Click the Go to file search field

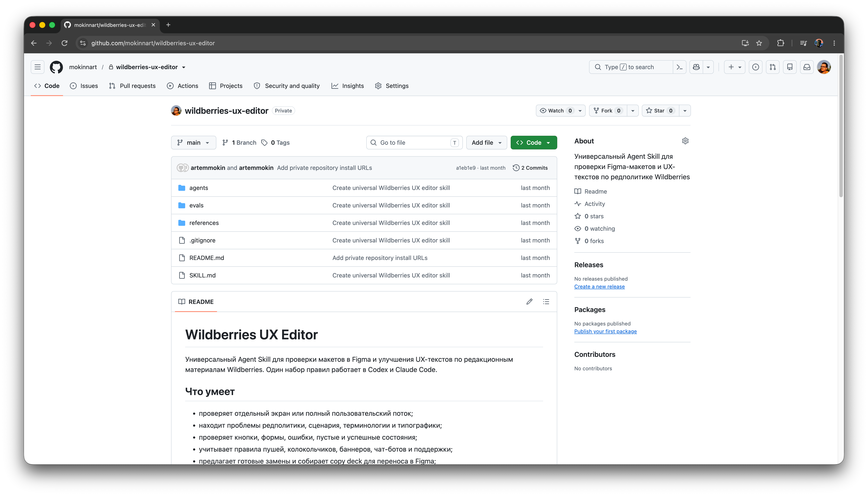click(x=414, y=143)
